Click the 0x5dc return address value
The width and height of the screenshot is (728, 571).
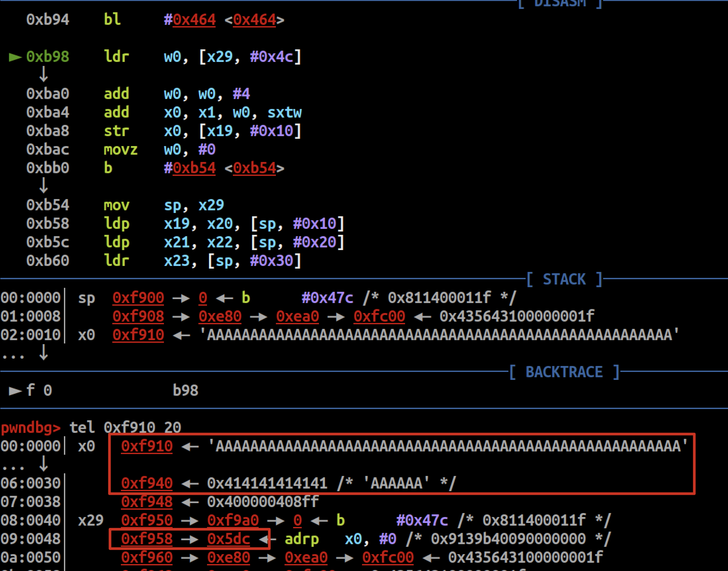point(228,539)
